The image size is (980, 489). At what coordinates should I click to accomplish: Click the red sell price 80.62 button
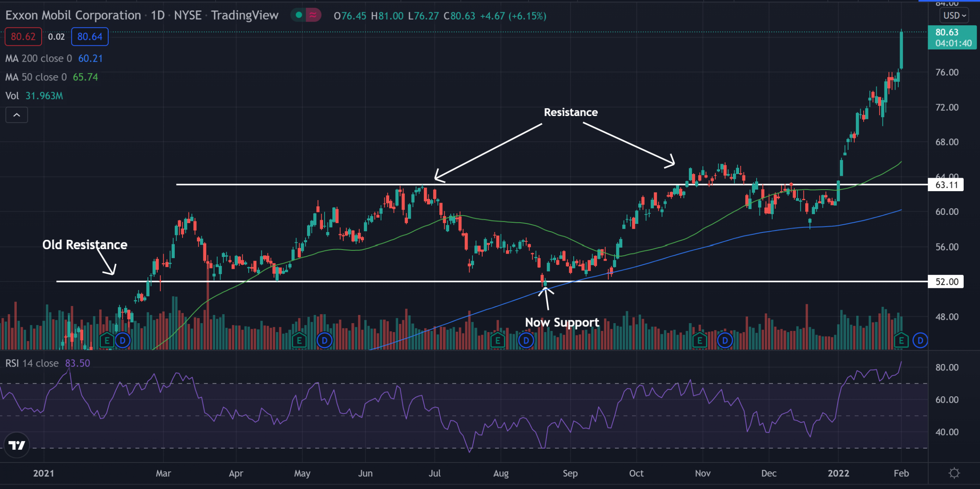[23, 37]
